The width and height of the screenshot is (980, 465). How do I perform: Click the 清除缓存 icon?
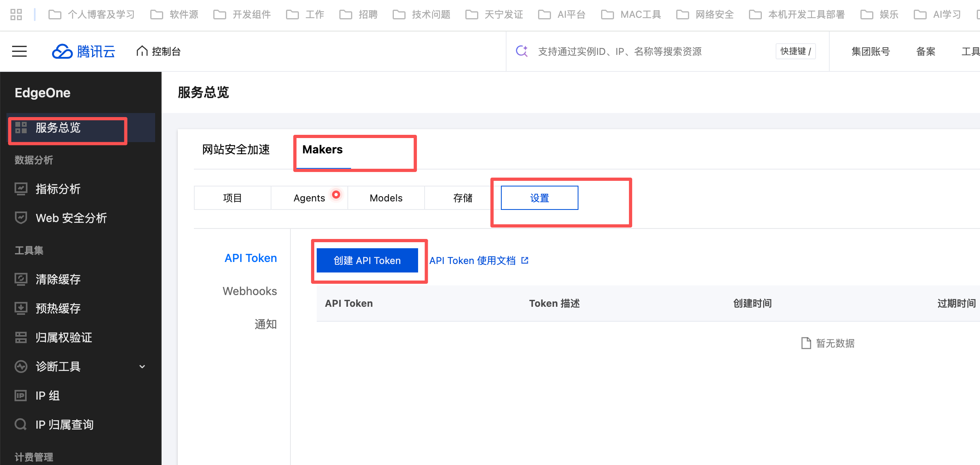pos(21,279)
